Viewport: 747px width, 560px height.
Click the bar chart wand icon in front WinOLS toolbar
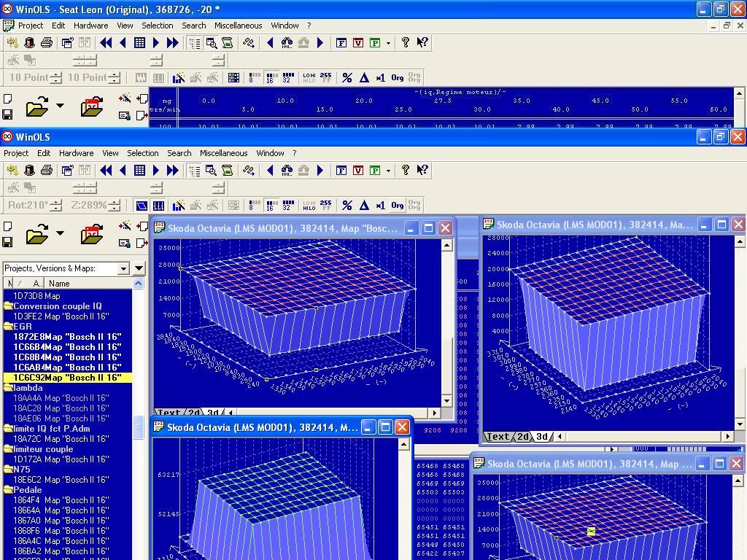pos(179,205)
